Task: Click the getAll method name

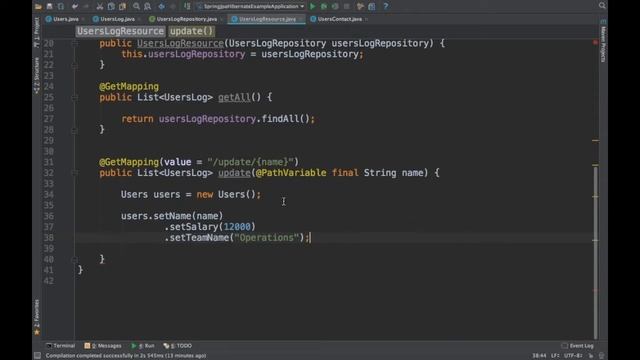Action: coord(234,98)
